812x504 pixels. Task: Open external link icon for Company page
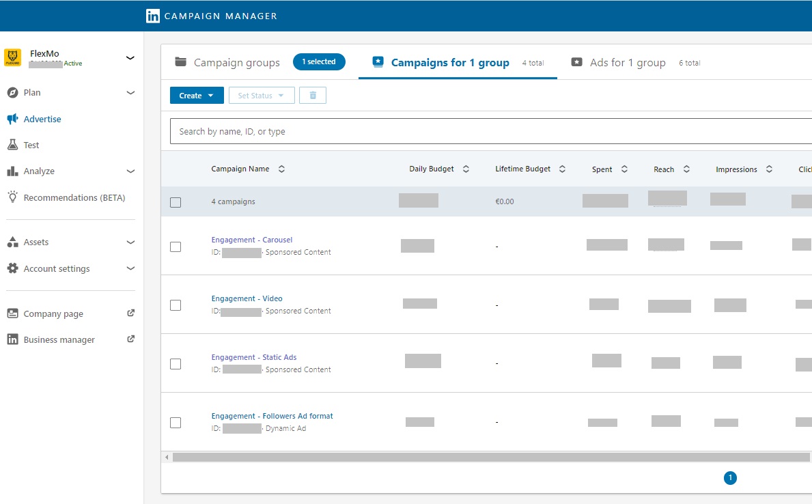point(131,313)
